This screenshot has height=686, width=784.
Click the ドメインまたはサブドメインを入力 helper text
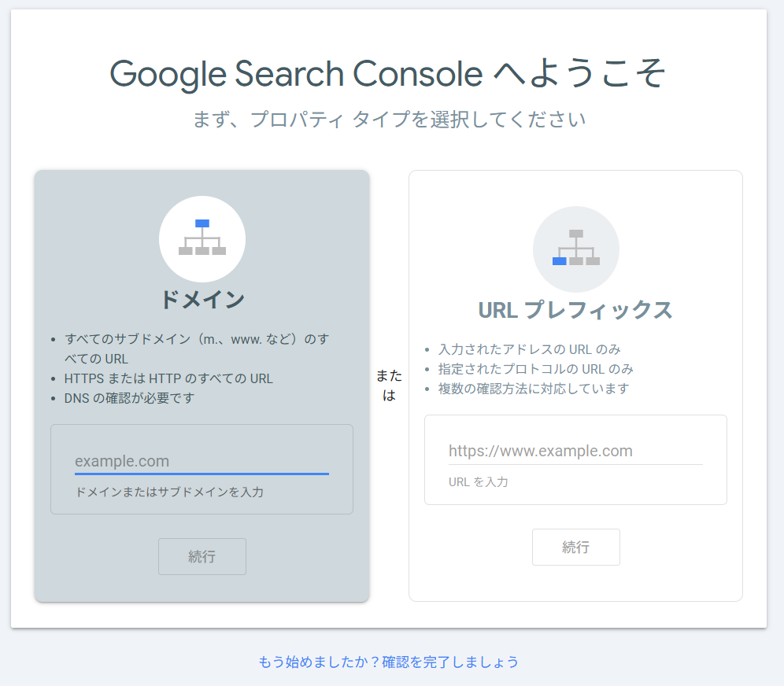(169, 492)
